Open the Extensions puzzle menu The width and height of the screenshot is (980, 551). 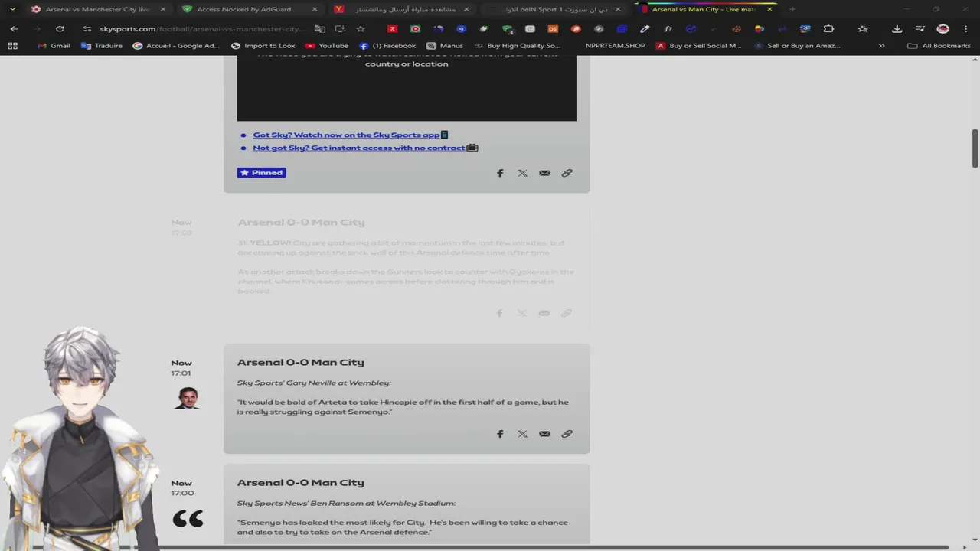tap(828, 29)
